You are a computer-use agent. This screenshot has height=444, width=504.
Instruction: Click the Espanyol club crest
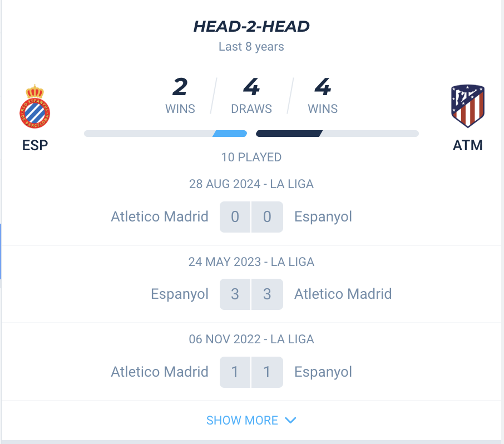coord(34,106)
